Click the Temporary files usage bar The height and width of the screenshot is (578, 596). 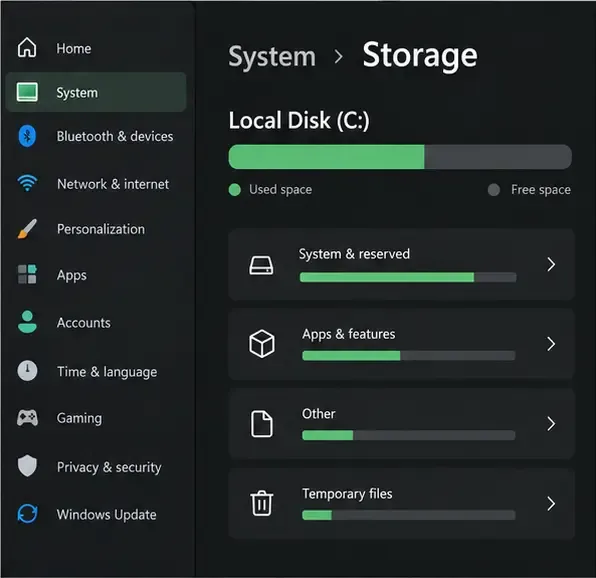(409, 515)
